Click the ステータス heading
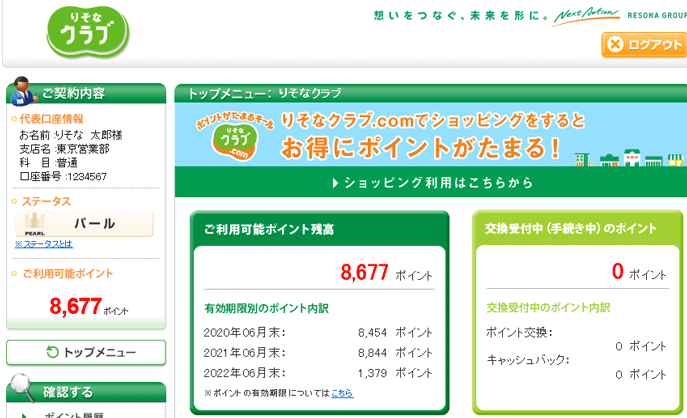687x418 pixels. point(46,202)
